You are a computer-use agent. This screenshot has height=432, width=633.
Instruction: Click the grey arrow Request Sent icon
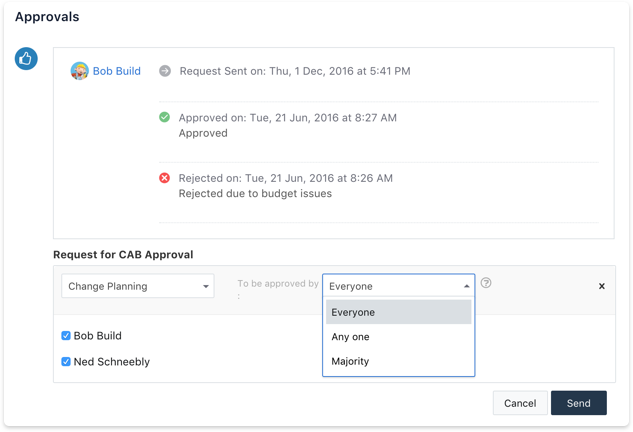[164, 71]
